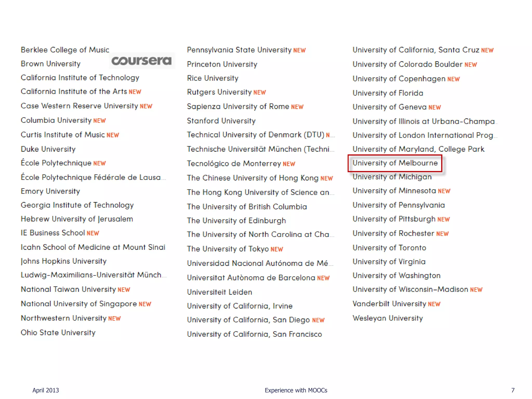Open Johns Hopkins University
This screenshot has height=399, width=532.
click(x=64, y=261)
